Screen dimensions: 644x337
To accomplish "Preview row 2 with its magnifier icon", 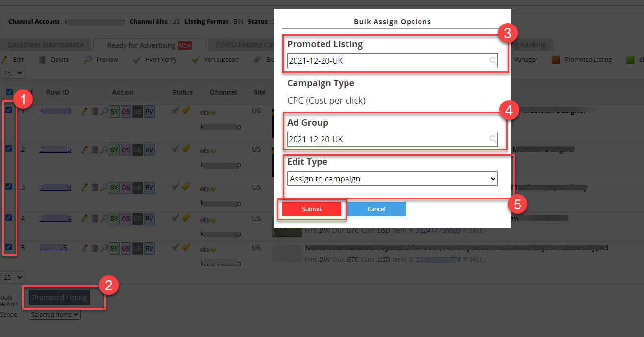I will tap(104, 149).
